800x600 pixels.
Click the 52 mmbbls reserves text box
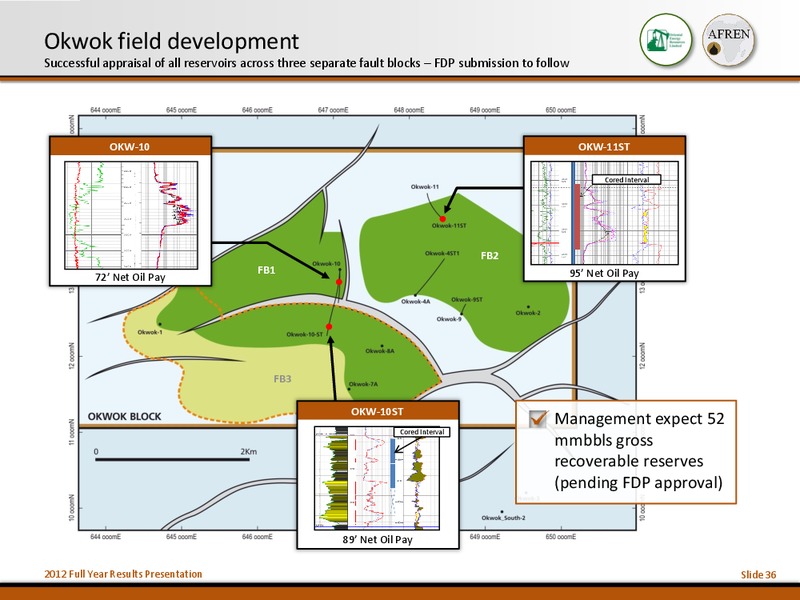coord(626,452)
